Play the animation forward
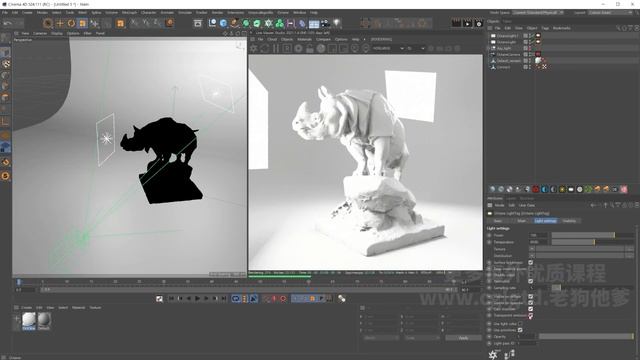The height and width of the screenshot is (360, 640). [x=197, y=299]
